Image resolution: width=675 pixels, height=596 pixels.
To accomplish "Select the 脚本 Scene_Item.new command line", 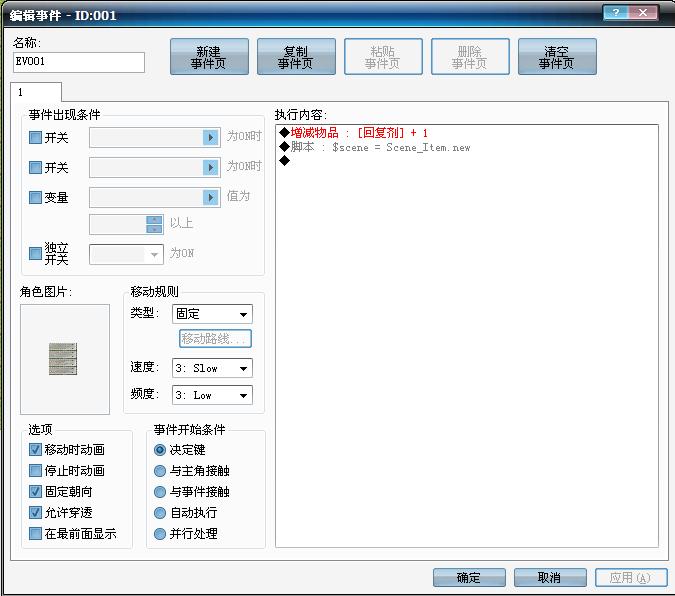I will (x=375, y=147).
